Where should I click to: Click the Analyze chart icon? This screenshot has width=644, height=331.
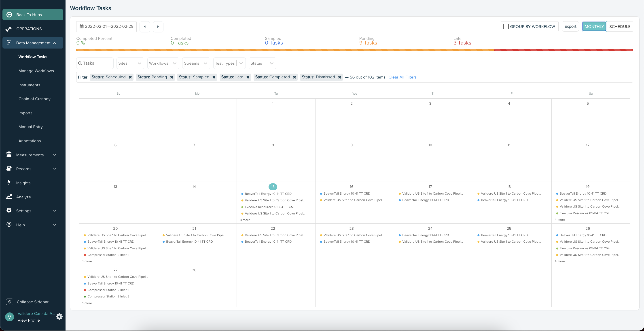click(9, 197)
